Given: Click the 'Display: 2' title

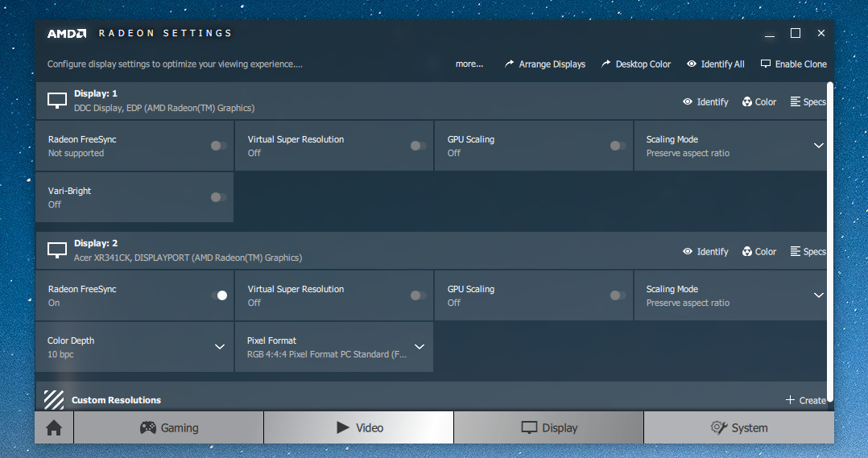Looking at the screenshot, I should [96, 243].
